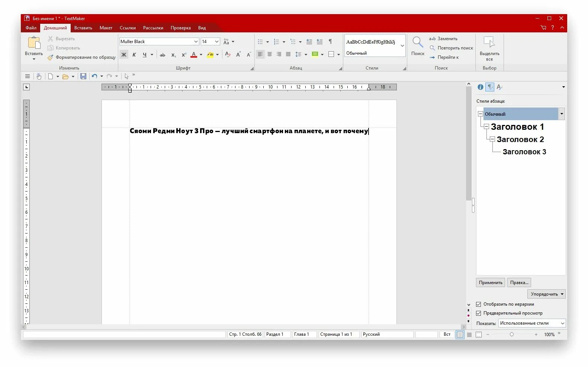
Task: Uncheck Предварительный просмотр
Action: point(479,313)
